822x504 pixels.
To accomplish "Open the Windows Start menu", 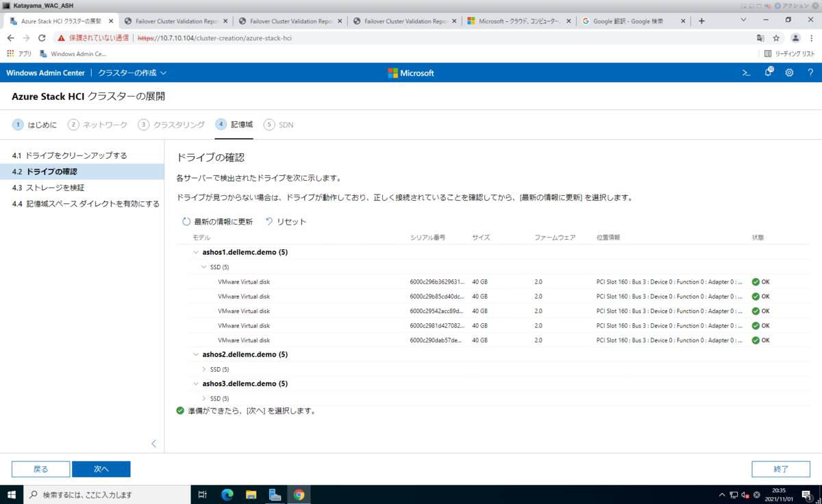I will click(12, 494).
